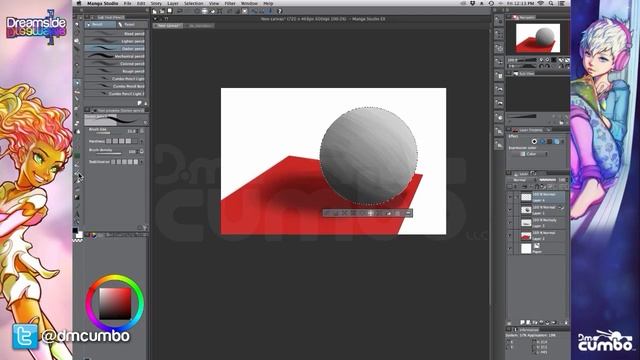The width and height of the screenshot is (640, 360).
Task: Open the Brush density dynamics button
Action: [142, 151]
